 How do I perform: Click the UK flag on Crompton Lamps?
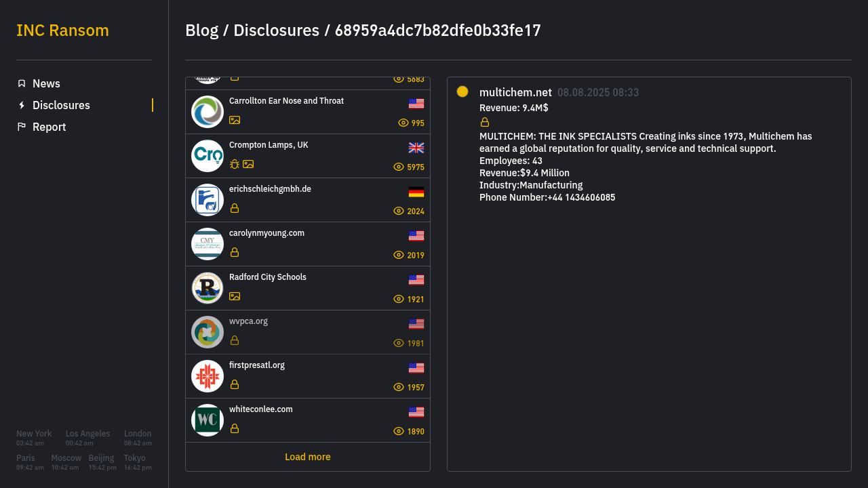416,148
